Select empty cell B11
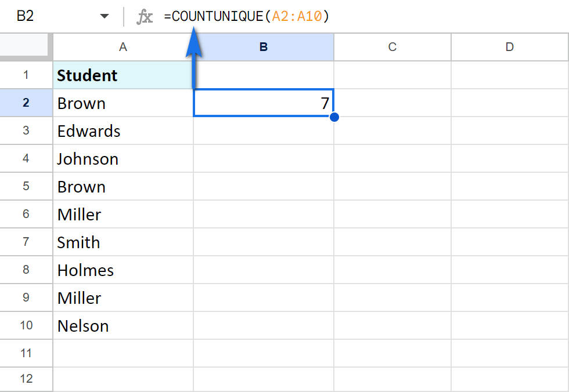 [263, 353]
